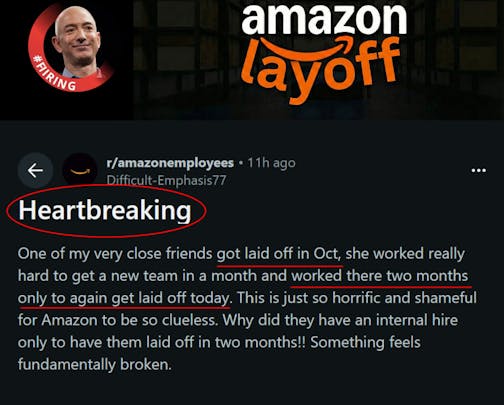The width and height of the screenshot is (504, 405).
Task: Click the #FIRING label on red ring
Action: coord(55,75)
